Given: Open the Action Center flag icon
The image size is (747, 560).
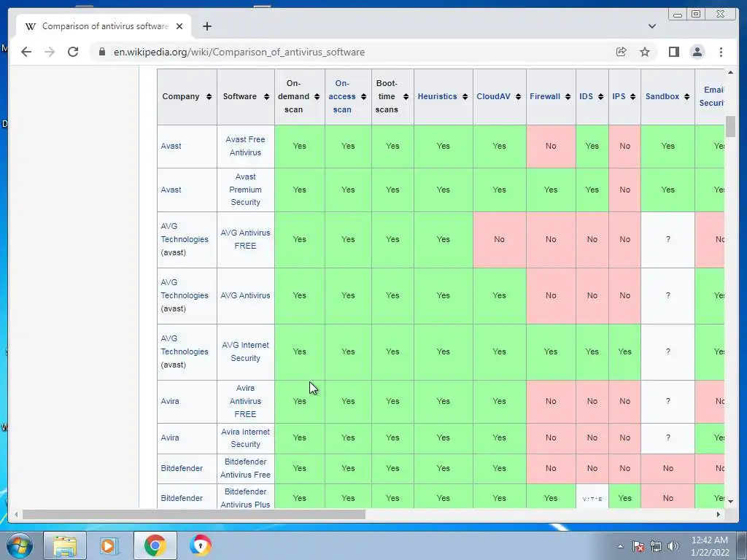Looking at the screenshot, I should [x=638, y=546].
